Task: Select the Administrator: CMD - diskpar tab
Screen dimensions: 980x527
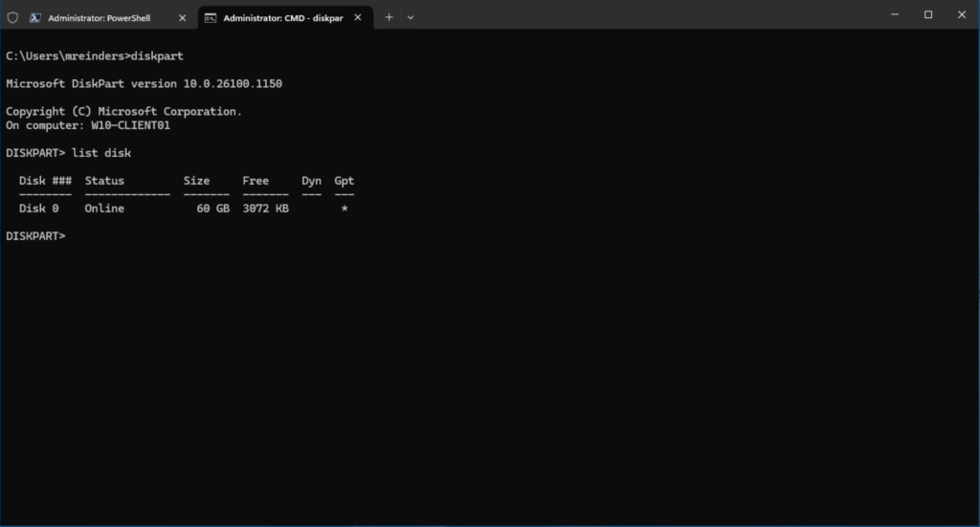Action: point(285,18)
